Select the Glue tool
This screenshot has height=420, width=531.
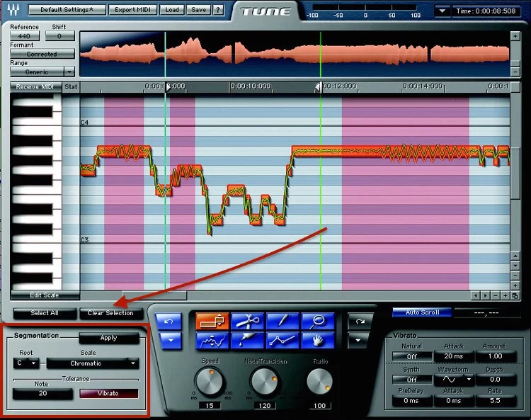pyautogui.click(x=248, y=341)
